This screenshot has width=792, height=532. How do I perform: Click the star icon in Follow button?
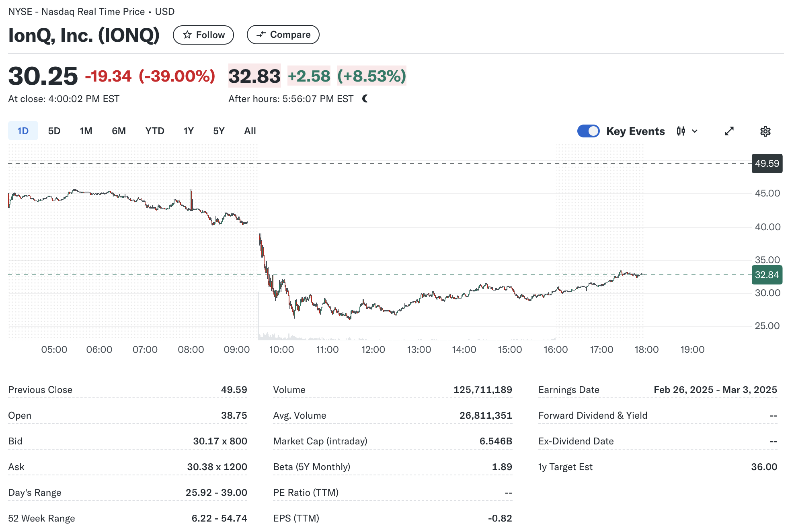tap(187, 35)
